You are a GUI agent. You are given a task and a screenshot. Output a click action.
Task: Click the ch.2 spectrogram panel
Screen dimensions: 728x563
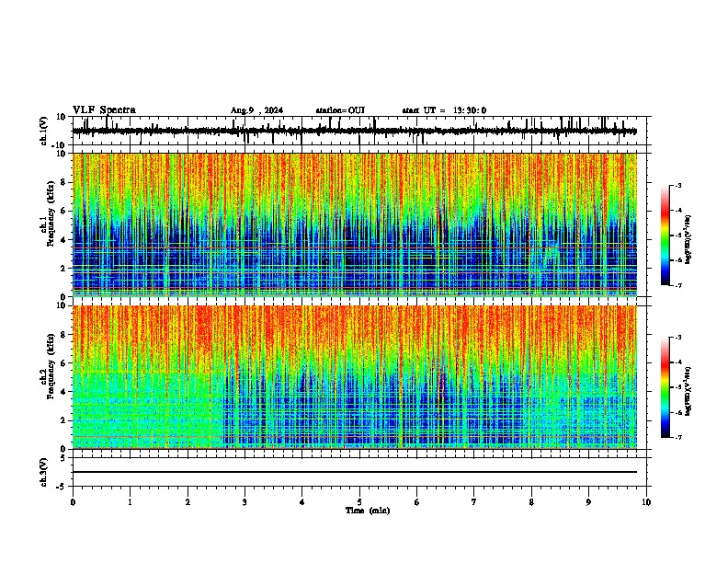coord(354,377)
